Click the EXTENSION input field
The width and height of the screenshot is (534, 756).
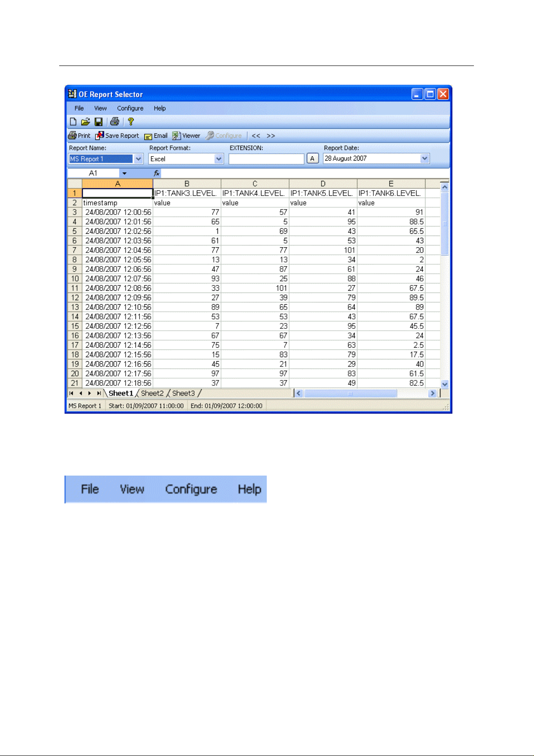tap(266, 159)
